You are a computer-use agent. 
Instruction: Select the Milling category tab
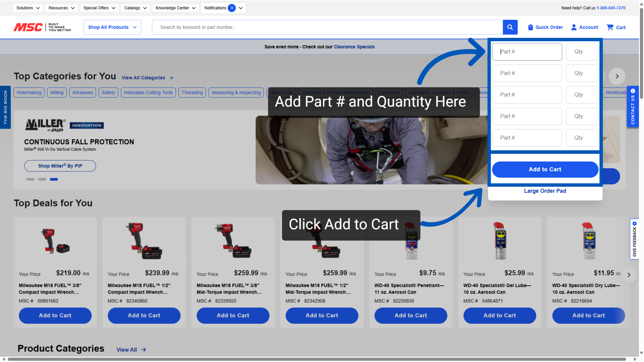click(57, 93)
